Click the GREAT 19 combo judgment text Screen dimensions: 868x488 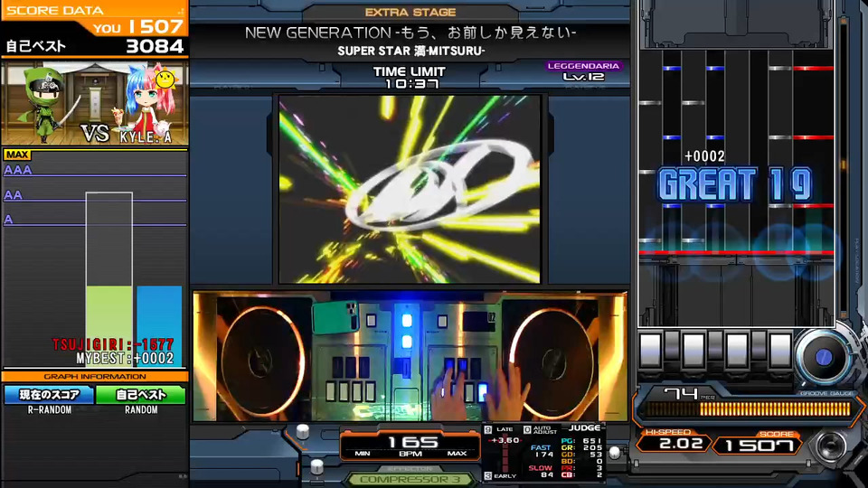point(734,184)
